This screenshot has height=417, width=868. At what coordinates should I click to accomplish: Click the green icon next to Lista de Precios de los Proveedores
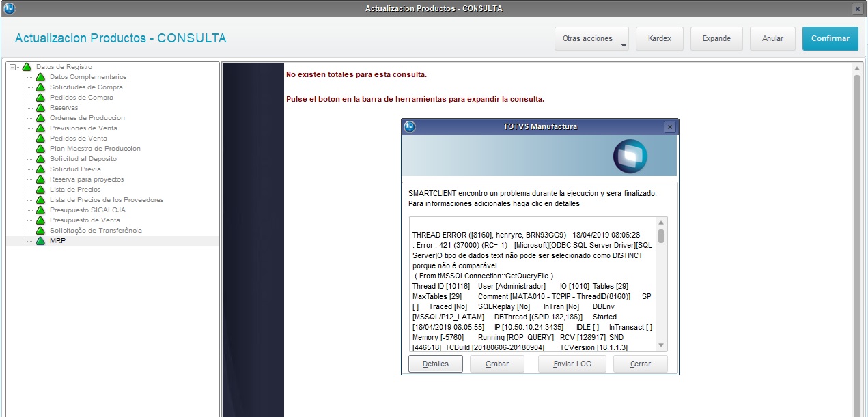click(x=40, y=200)
